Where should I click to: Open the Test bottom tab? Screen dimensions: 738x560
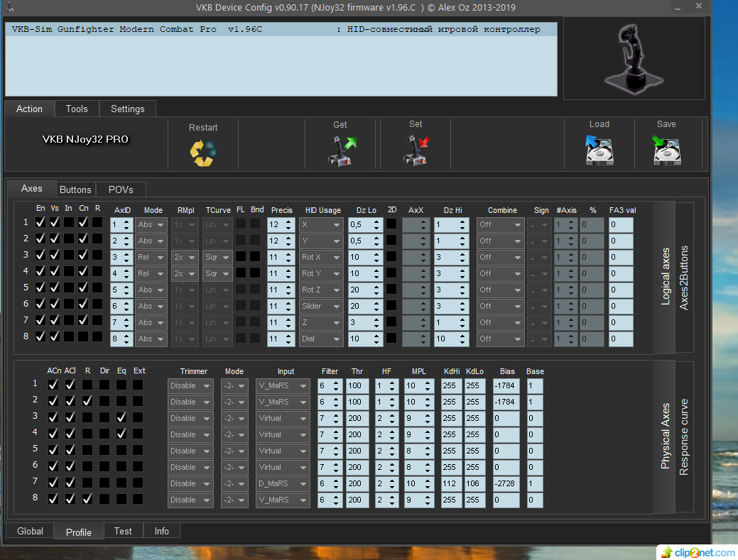pyautogui.click(x=123, y=531)
